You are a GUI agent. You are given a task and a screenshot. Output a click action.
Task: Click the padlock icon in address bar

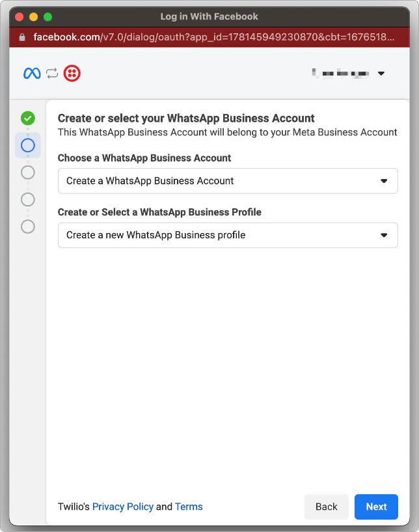(x=22, y=37)
